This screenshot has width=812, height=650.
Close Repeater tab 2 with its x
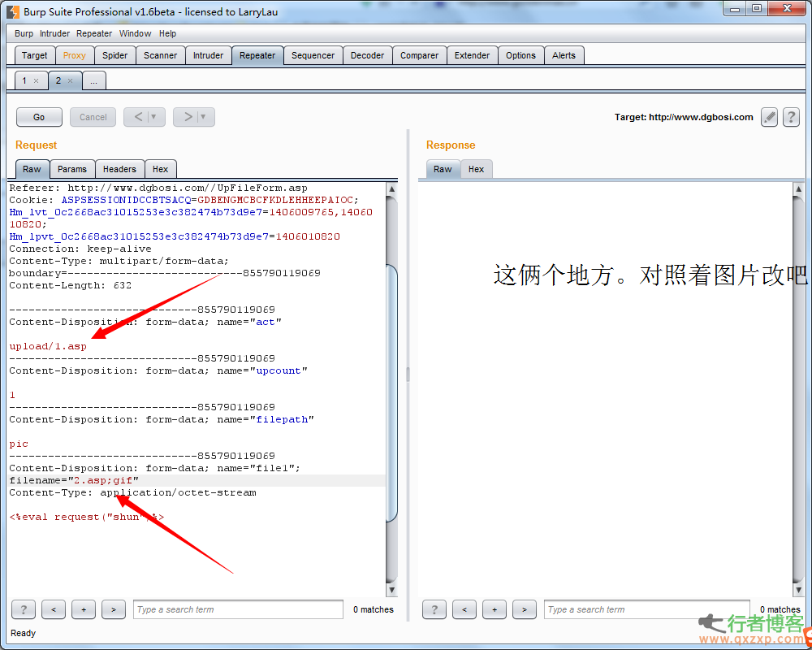tap(70, 81)
